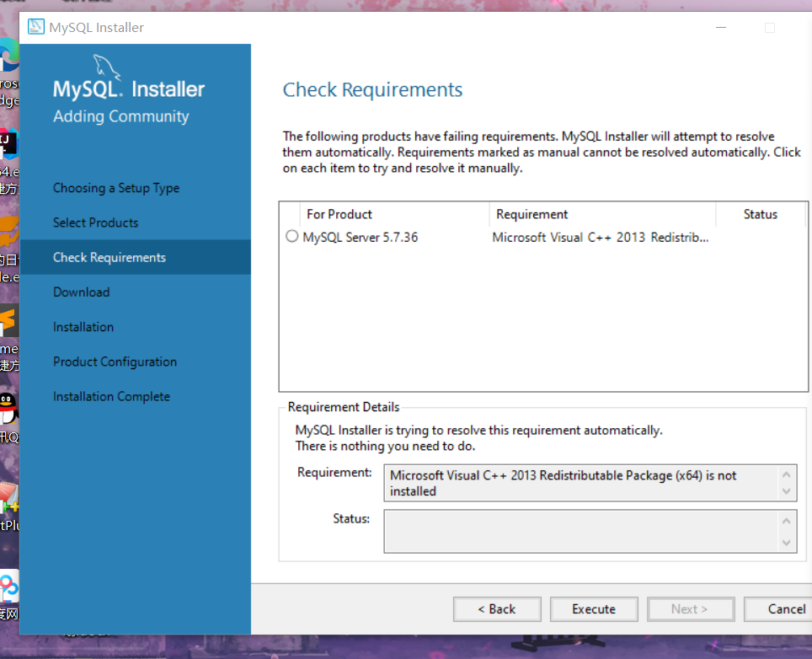Click the Status column header

pyautogui.click(x=761, y=215)
